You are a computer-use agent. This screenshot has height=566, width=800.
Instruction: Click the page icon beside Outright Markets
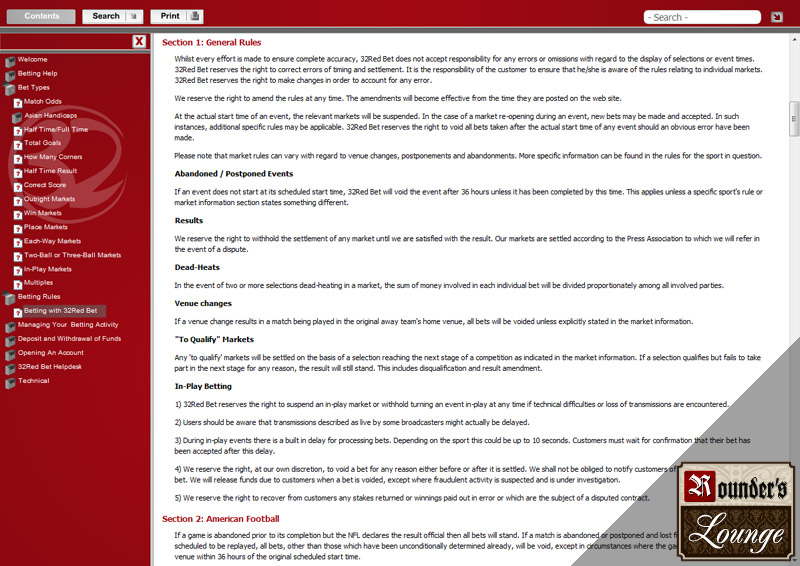tap(17, 202)
